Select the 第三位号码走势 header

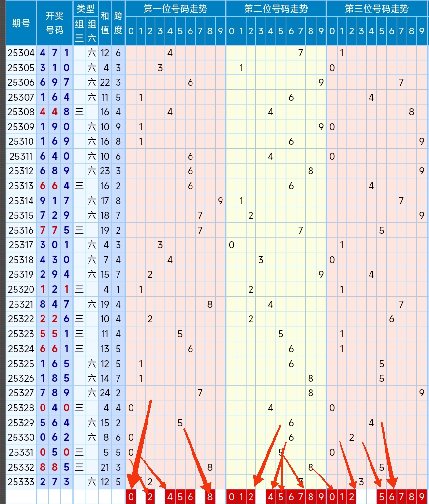pos(377,9)
